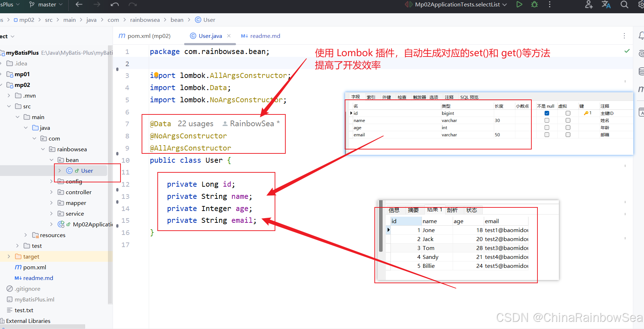Click the AI assistant spiral icon on right sidebar
Viewport: 644px width, 329px height.
click(x=641, y=54)
